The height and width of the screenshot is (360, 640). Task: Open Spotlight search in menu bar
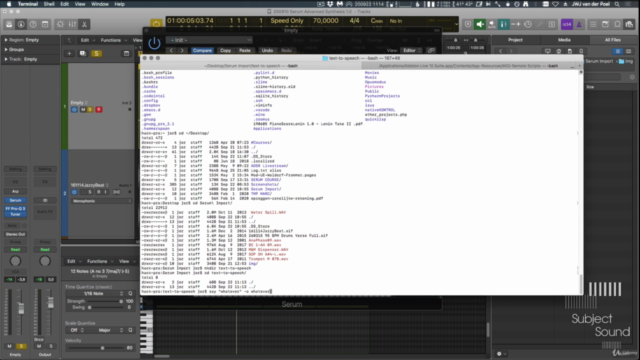pos(617,4)
